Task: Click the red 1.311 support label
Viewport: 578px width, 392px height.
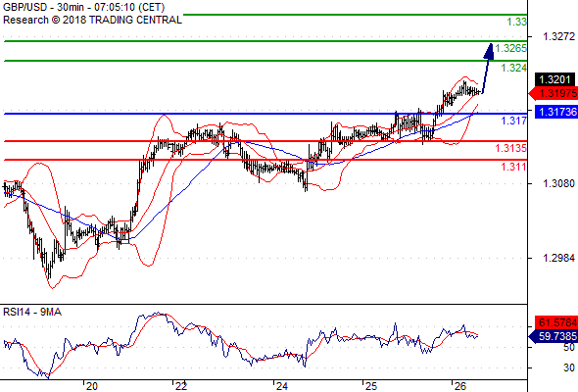Action: point(513,167)
